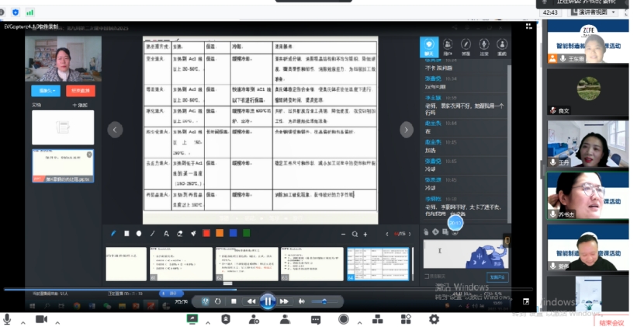Go to previous slide with left arrow circle

pyautogui.click(x=115, y=130)
